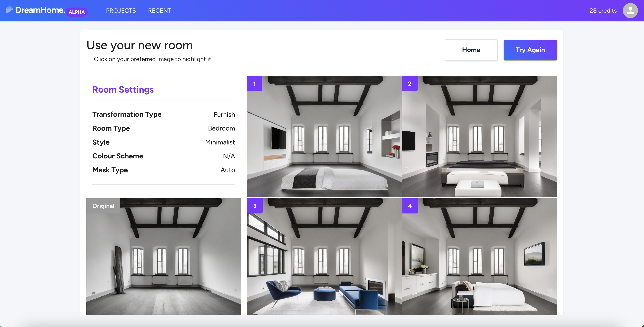This screenshot has width=644, height=327.
Task: Open the PROJECTS menu
Action: (x=121, y=11)
